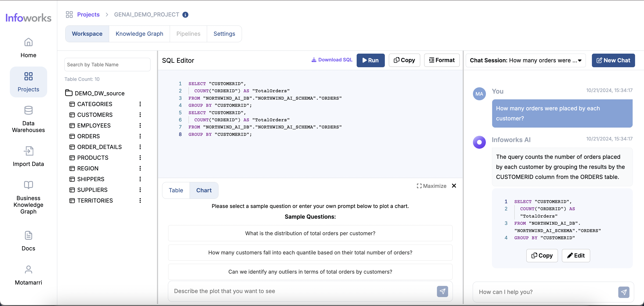Switch to the Workspace tab
The image size is (644, 306).
pyautogui.click(x=87, y=34)
